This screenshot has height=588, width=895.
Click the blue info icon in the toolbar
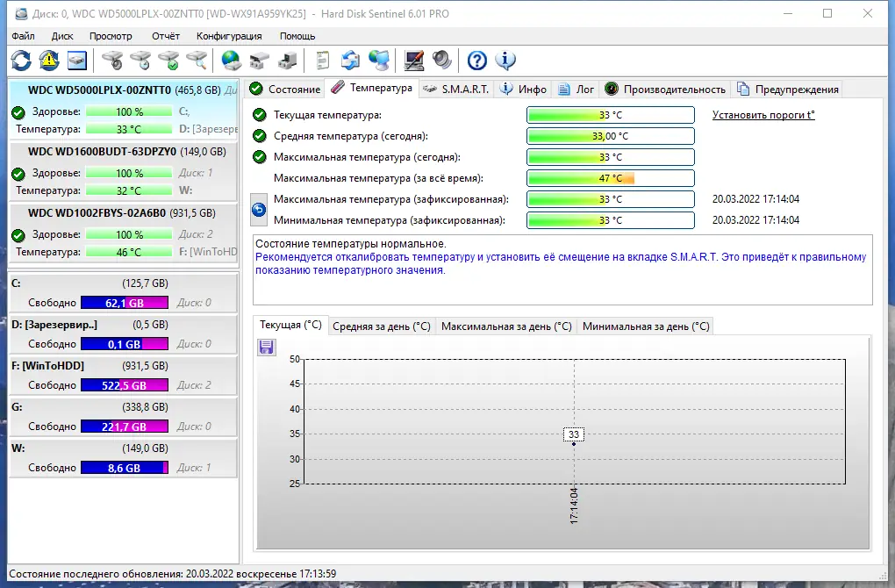(x=505, y=60)
